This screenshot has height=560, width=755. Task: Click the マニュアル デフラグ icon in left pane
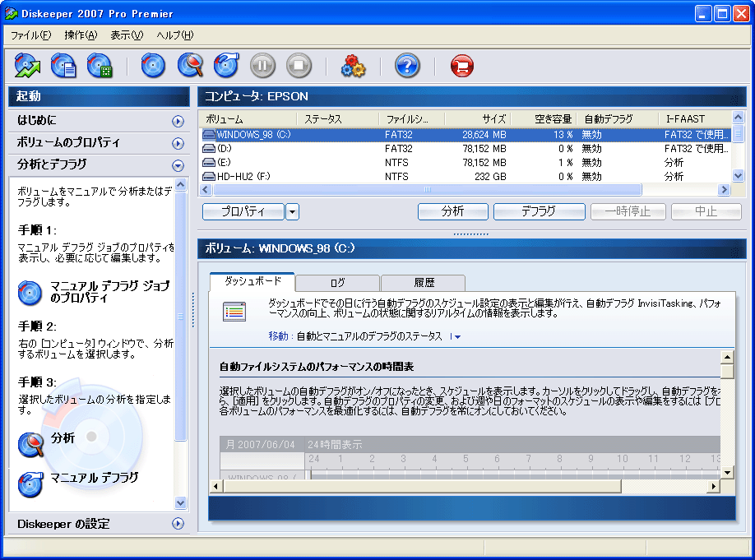[x=30, y=484]
